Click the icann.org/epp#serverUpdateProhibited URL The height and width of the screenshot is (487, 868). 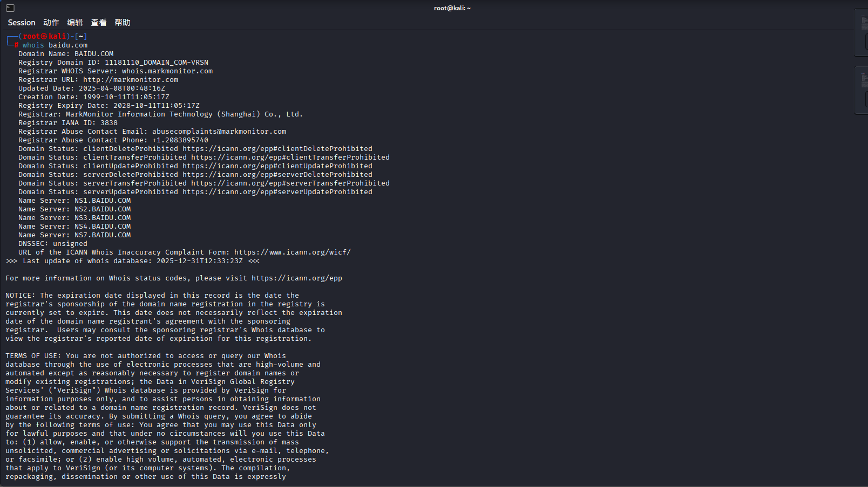coord(277,192)
